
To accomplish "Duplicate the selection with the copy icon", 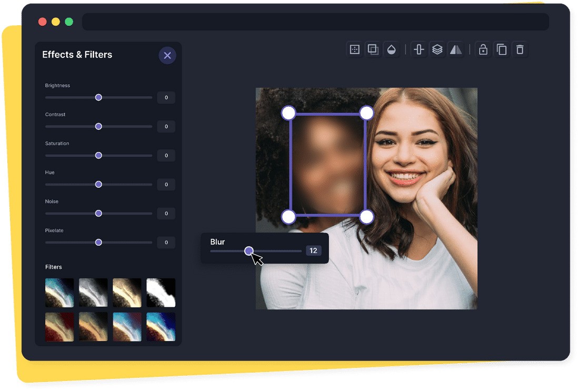I will [502, 49].
